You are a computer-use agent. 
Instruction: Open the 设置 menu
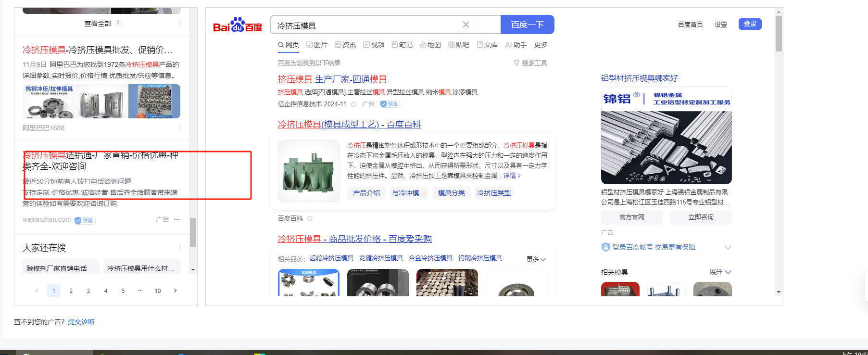720,25
